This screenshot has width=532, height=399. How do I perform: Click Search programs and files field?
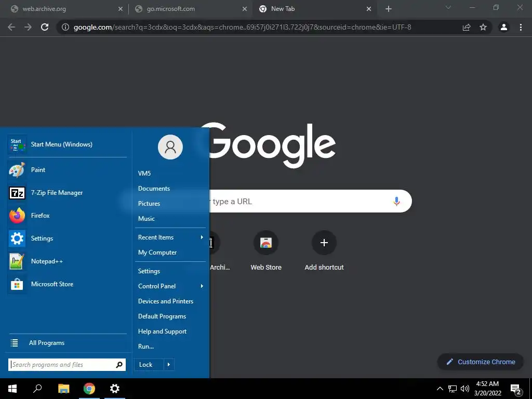[x=63, y=365]
